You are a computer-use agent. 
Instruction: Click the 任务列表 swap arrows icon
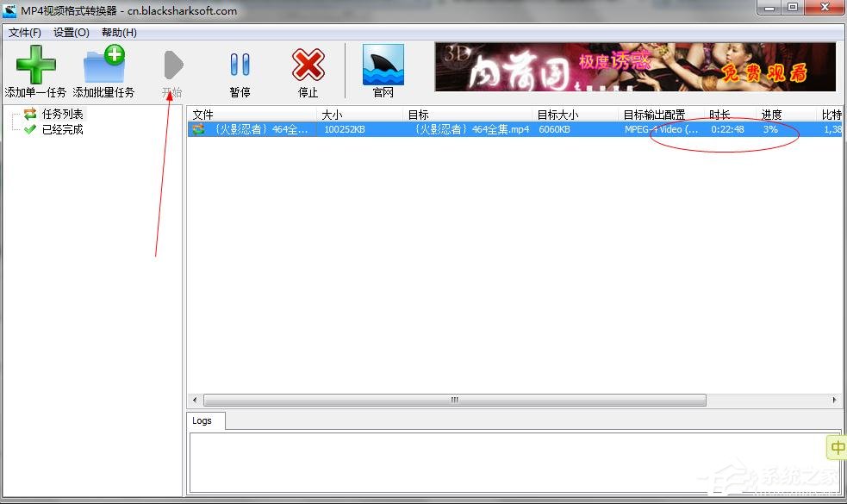click(30, 114)
